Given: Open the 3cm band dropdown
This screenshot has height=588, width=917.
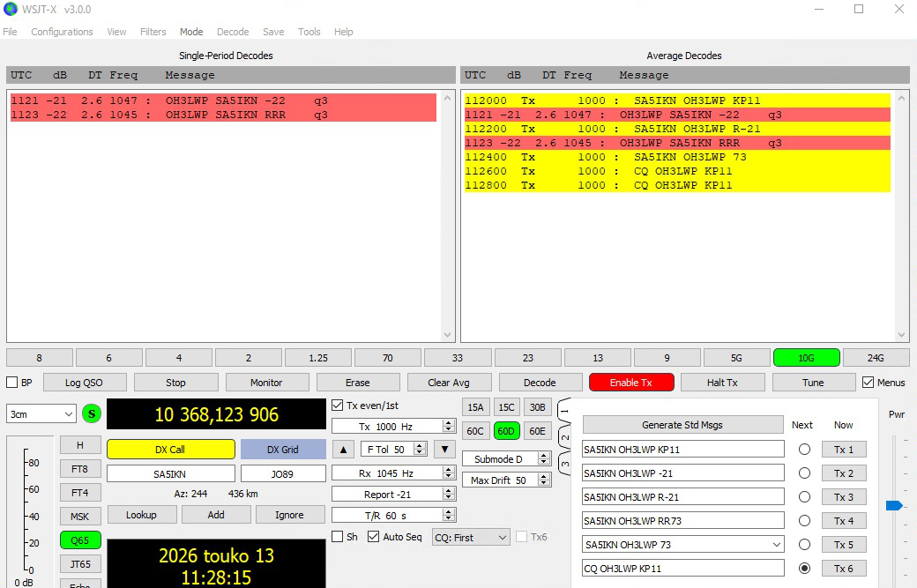Looking at the screenshot, I should pos(41,413).
